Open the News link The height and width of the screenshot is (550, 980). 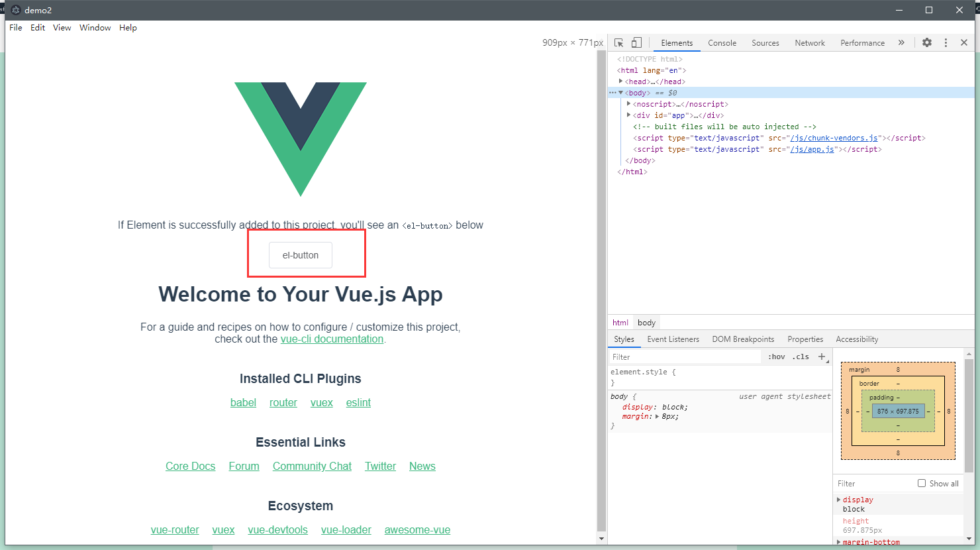422,466
